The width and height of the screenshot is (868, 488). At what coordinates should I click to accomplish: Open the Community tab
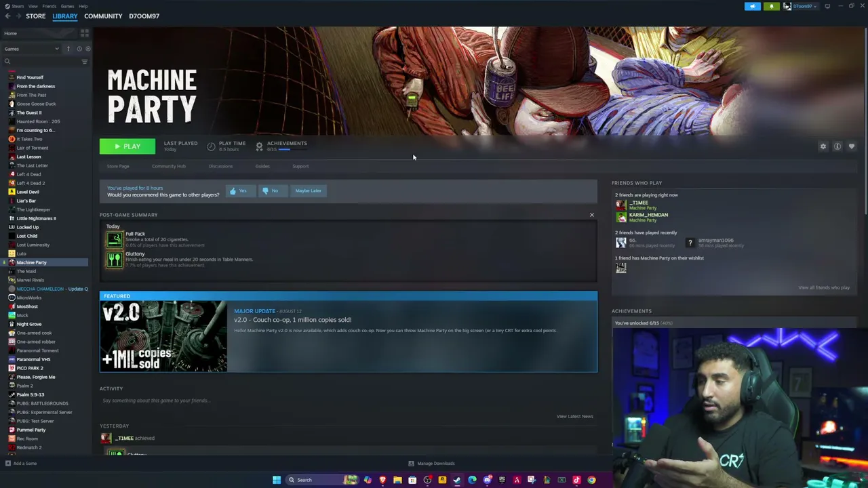(103, 16)
